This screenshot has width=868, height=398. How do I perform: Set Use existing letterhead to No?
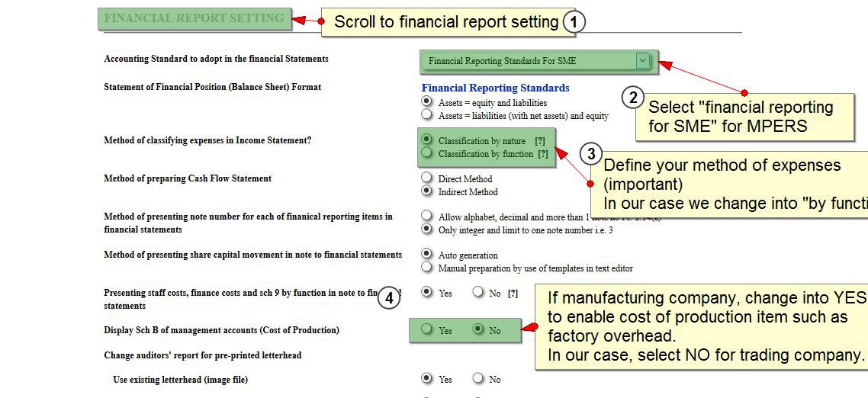point(477,378)
